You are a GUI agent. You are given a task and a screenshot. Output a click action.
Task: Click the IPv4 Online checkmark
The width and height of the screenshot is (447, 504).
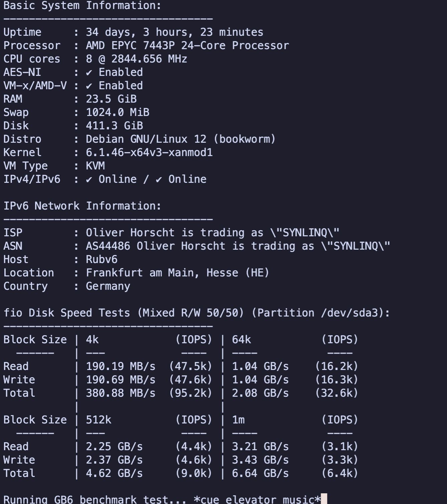(89, 179)
